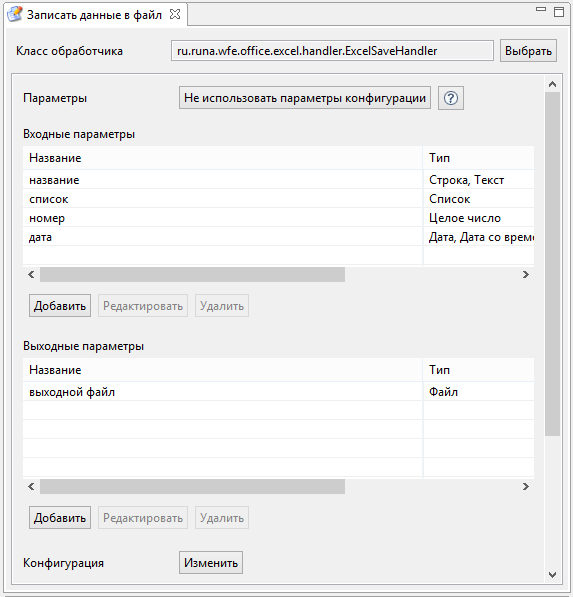Maximize the editor panel view
573x597 pixels.
[559, 11]
